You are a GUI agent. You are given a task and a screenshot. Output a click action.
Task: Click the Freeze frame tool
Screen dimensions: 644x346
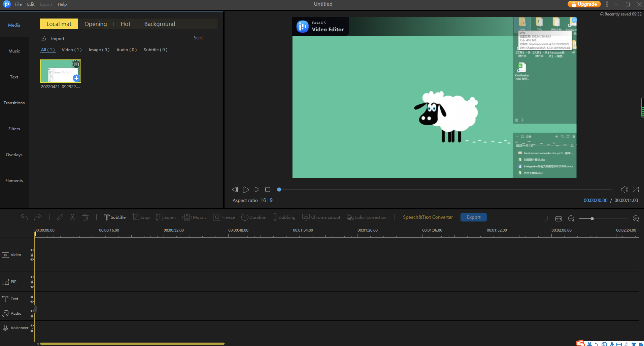pos(224,217)
